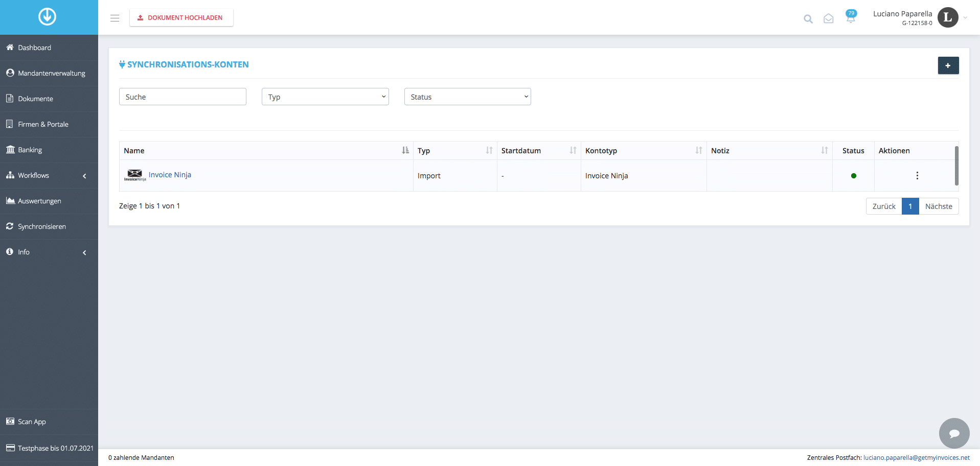
Task: Open Auswertungen section
Action: [x=49, y=201]
